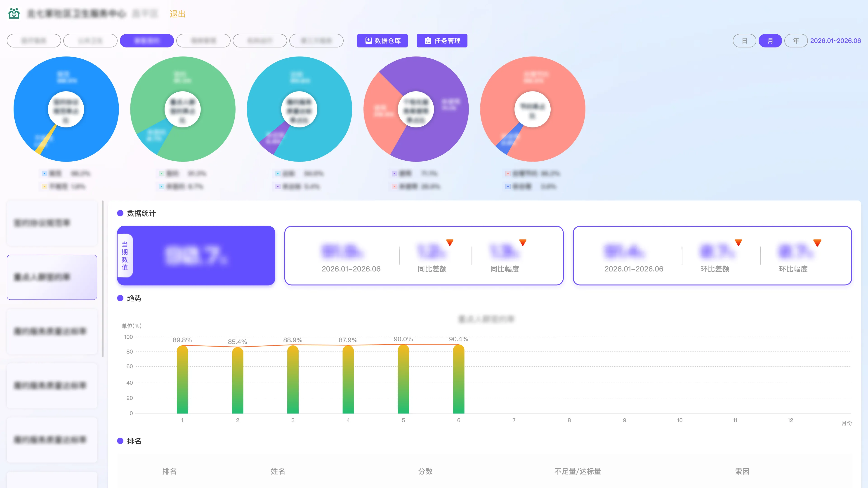Viewport: 868px width, 488px height.
Task: Click the month 4 bar labeled 87.9%
Action: coord(348,380)
